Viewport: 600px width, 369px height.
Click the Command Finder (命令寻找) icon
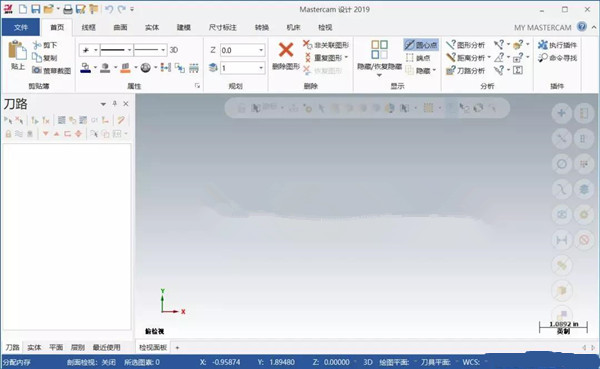tap(543, 57)
